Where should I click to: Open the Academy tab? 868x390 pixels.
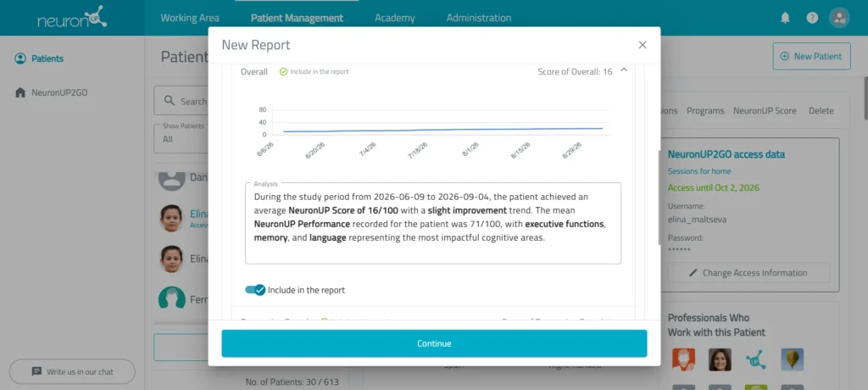click(x=395, y=18)
